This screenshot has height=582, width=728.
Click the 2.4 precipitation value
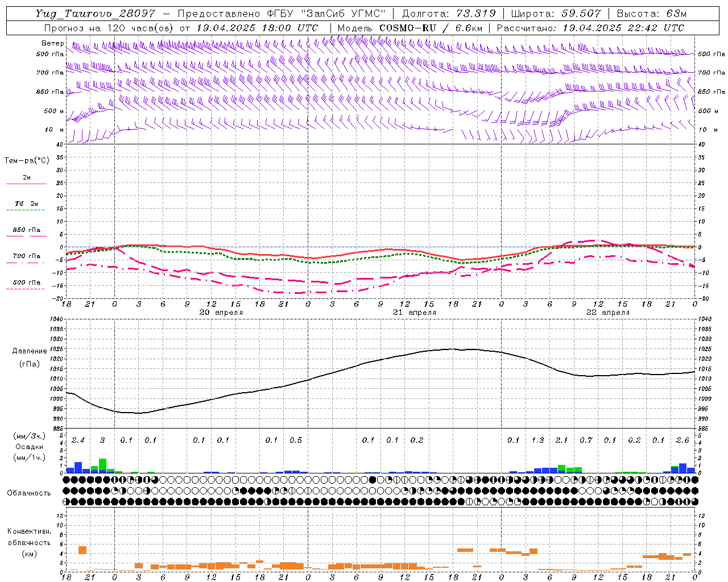tap(78, 440)
